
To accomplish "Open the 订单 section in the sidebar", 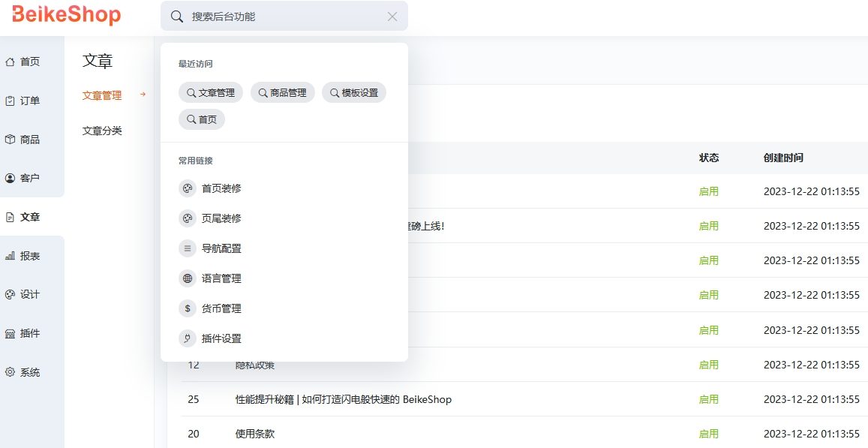I will tap(30, 100).
